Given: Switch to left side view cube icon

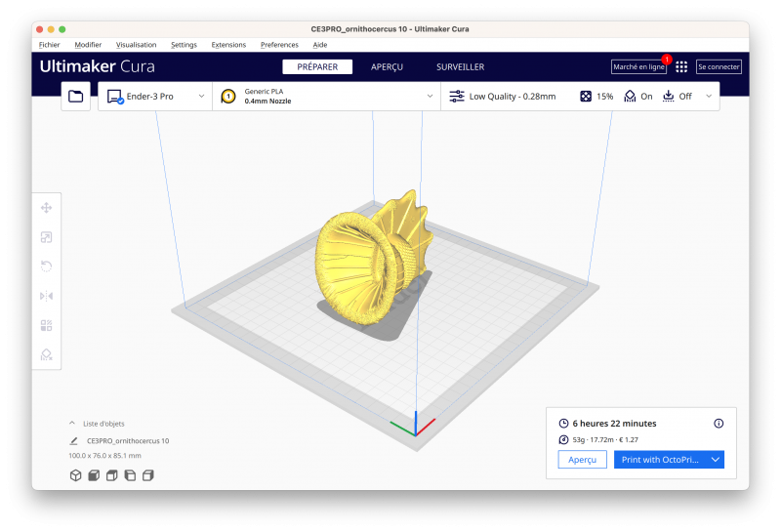Looking at the screenshot, I should pyautogui.click(x=130, y=475).
